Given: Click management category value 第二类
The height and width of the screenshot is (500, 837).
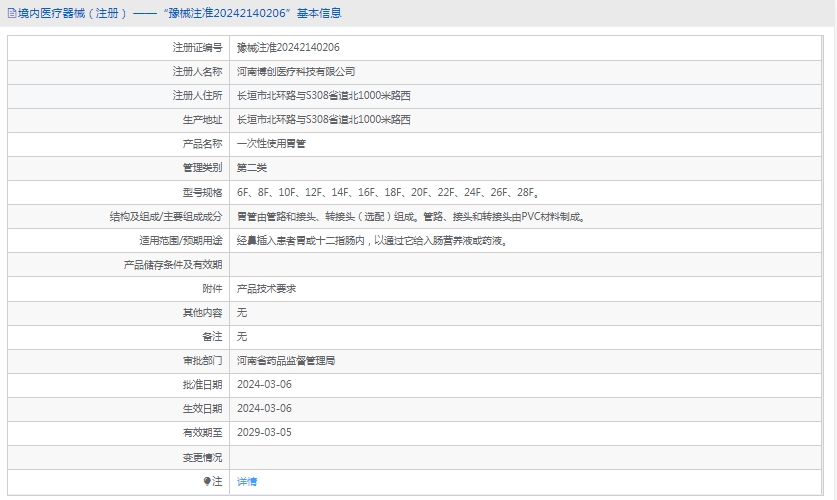Looking at the screenshot, I should pos(252,168).
